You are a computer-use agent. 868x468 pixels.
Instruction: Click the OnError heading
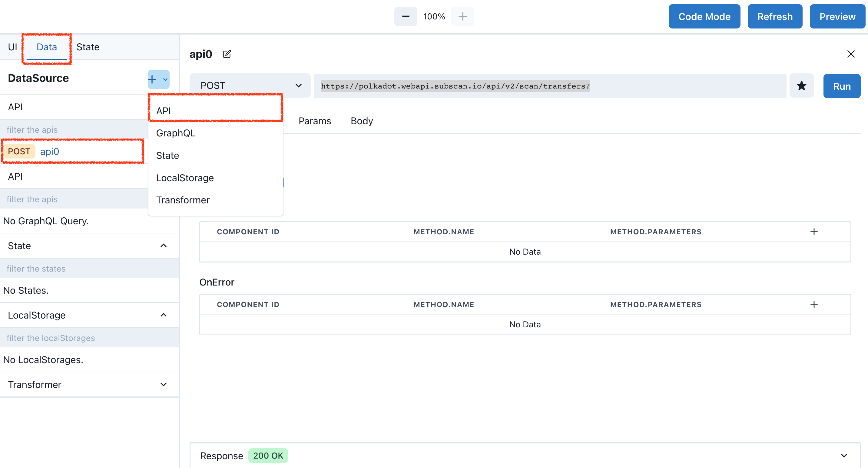(x=217, y=282)
